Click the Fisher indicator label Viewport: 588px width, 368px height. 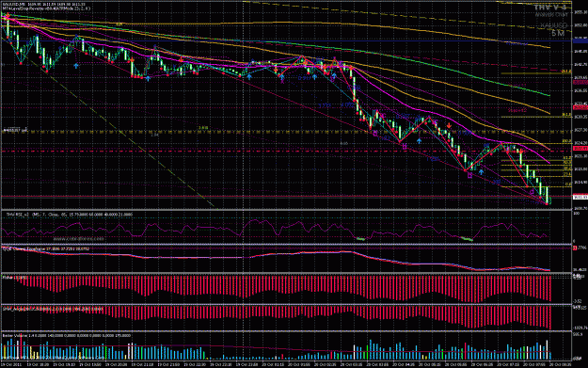[15, 278]
